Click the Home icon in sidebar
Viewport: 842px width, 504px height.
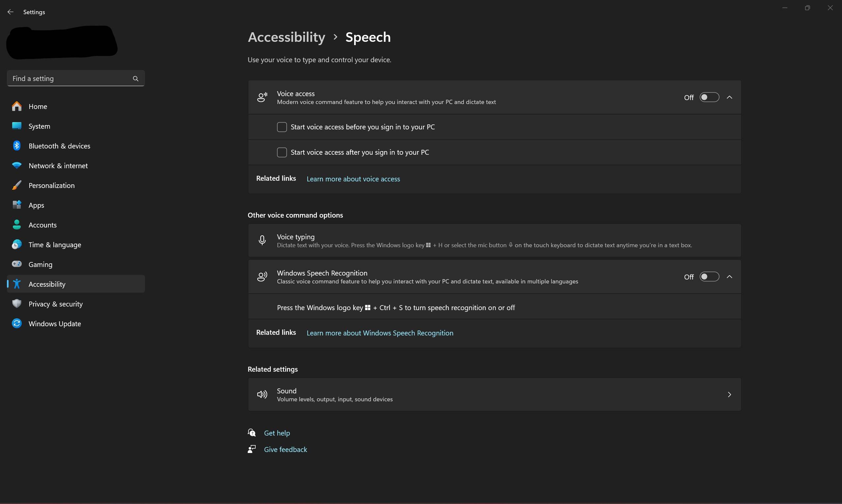point(16,106)
